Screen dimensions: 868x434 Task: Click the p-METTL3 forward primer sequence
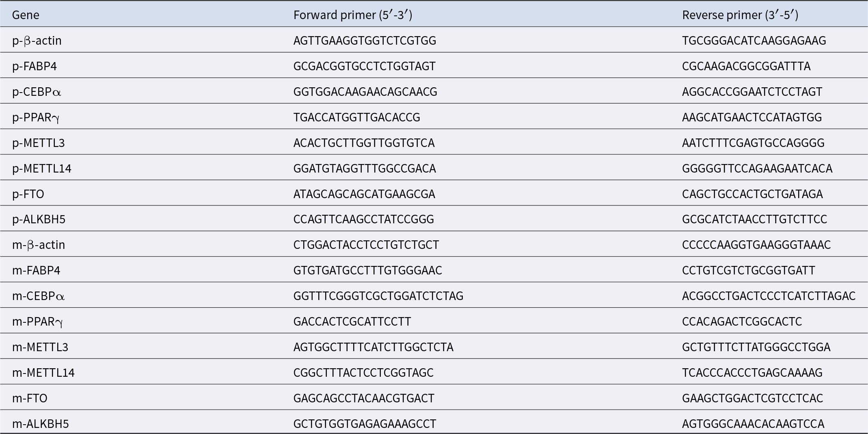(x=364, y=143)
